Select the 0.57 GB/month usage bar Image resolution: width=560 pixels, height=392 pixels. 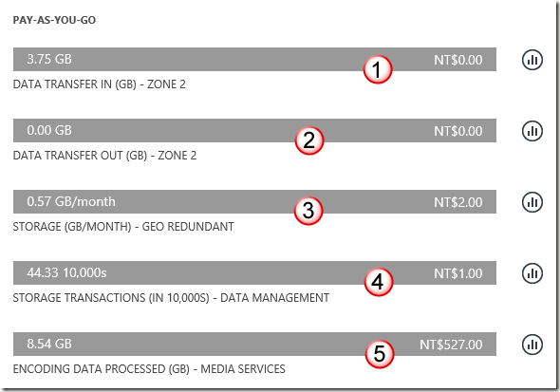pyautogui.click(x=254, y=202)
